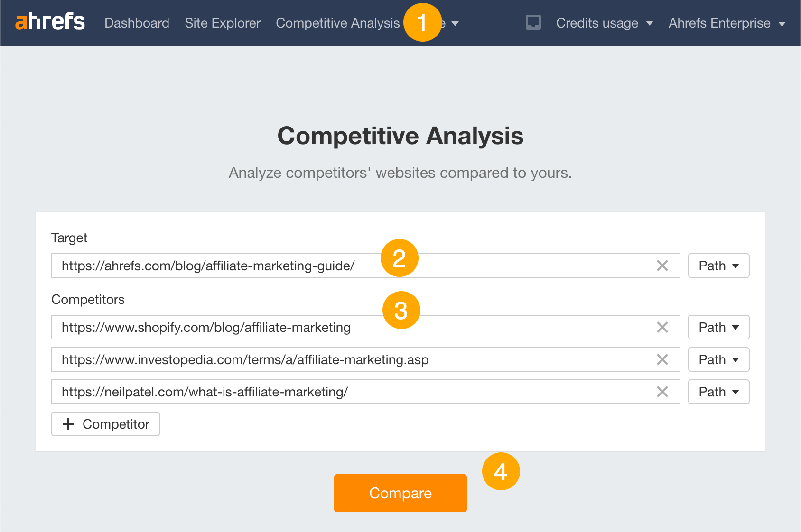Change Path mode for the neilpatel.com row
This screenshot has width=801, height=532.
(718, 392)
